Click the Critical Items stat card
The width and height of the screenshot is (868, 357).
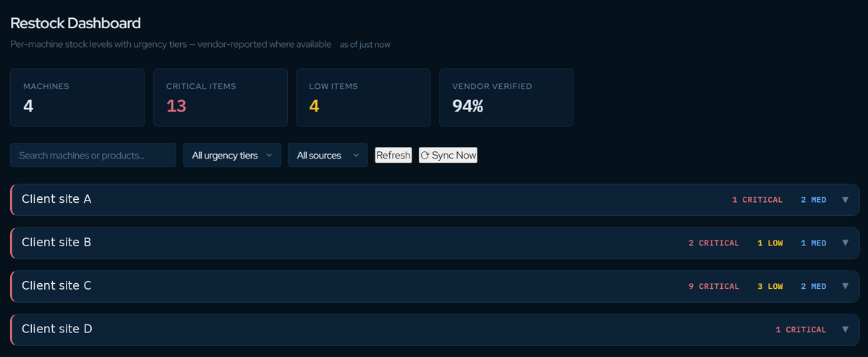point(221,98)
